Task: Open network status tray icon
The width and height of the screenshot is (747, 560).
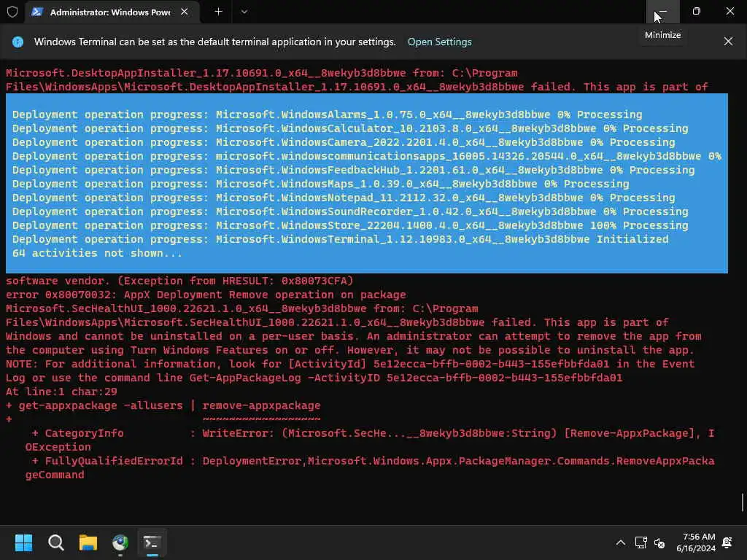Action: pyautogui.click(x=640, y=542)
